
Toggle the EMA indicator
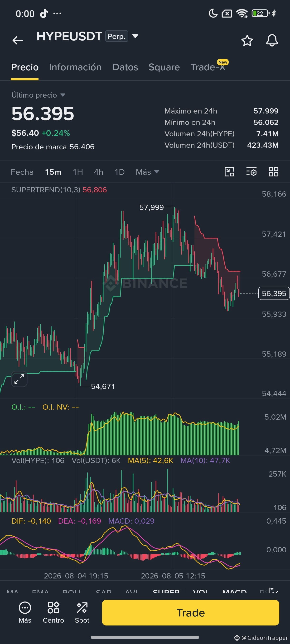click(40, 591)
